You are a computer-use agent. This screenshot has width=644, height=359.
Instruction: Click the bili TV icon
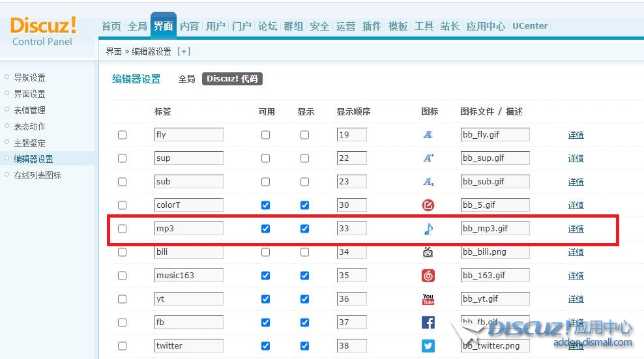point(428,251)
